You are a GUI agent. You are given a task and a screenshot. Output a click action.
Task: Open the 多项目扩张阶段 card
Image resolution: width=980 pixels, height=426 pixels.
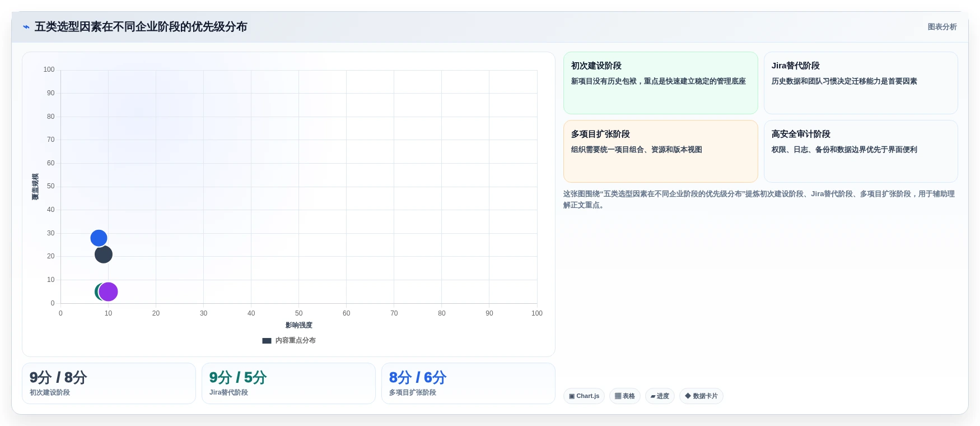660,151
